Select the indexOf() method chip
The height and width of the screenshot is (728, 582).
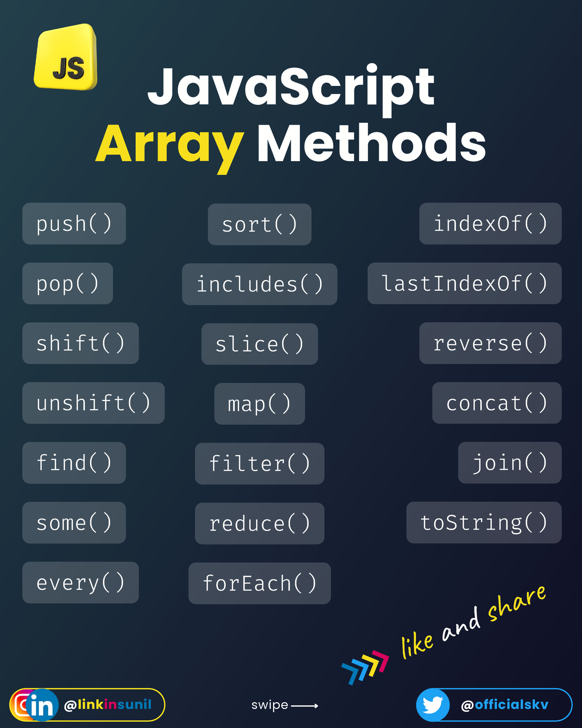point(490,224)
